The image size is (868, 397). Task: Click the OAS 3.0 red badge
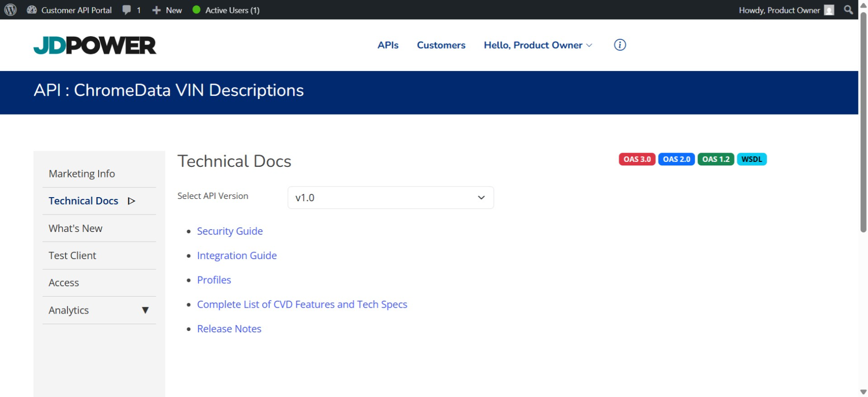coord(636,159)
